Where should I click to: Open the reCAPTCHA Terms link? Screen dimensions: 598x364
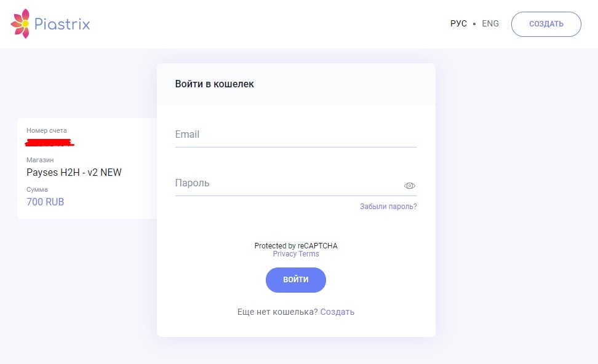[x=309, y=254]
